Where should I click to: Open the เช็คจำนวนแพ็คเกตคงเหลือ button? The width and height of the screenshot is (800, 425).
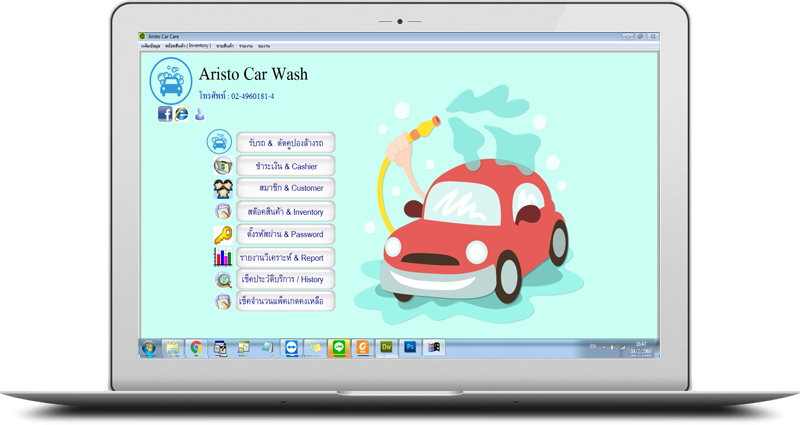coord(286,301)
